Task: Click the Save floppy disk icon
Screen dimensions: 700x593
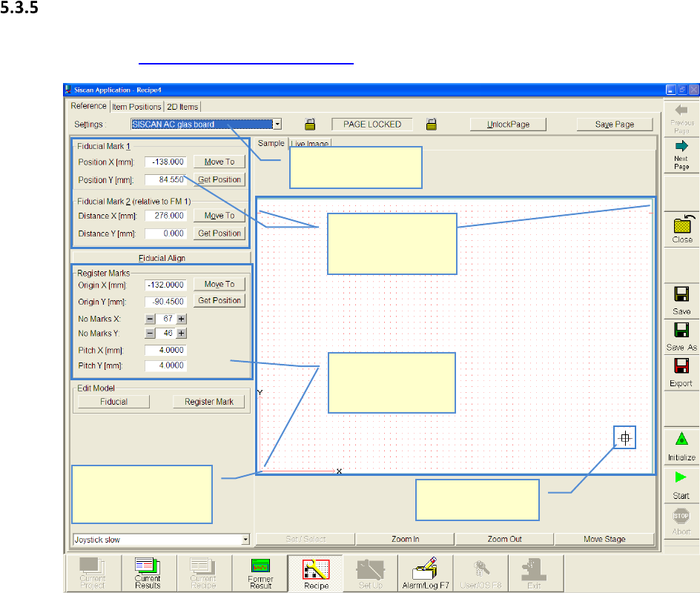Action: [x=681, y=294]
